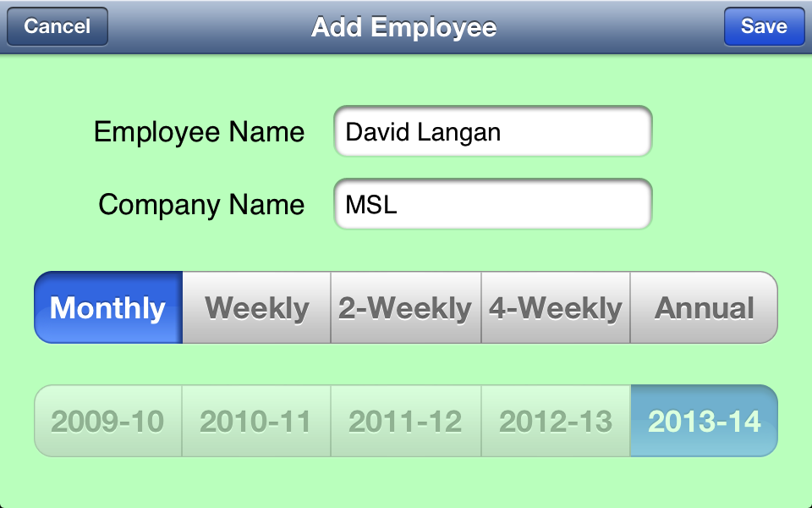
Task: Switch to tax year 2012-13
Action: [555, 421]
